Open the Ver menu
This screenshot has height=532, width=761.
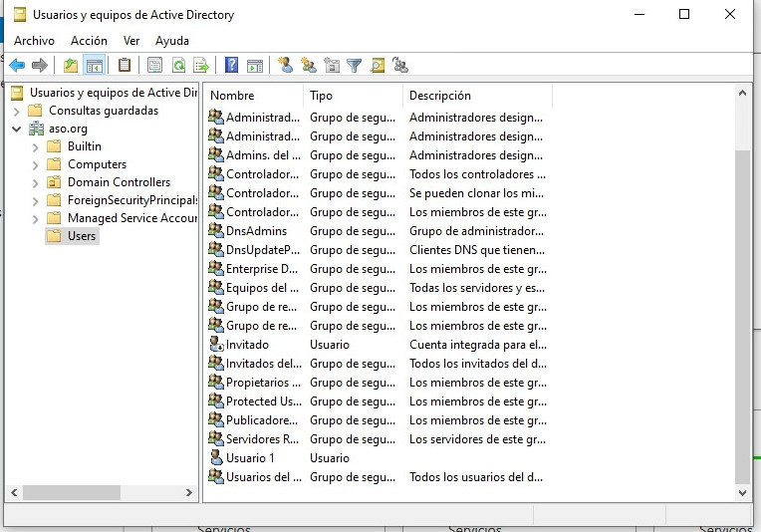(131, 41)
